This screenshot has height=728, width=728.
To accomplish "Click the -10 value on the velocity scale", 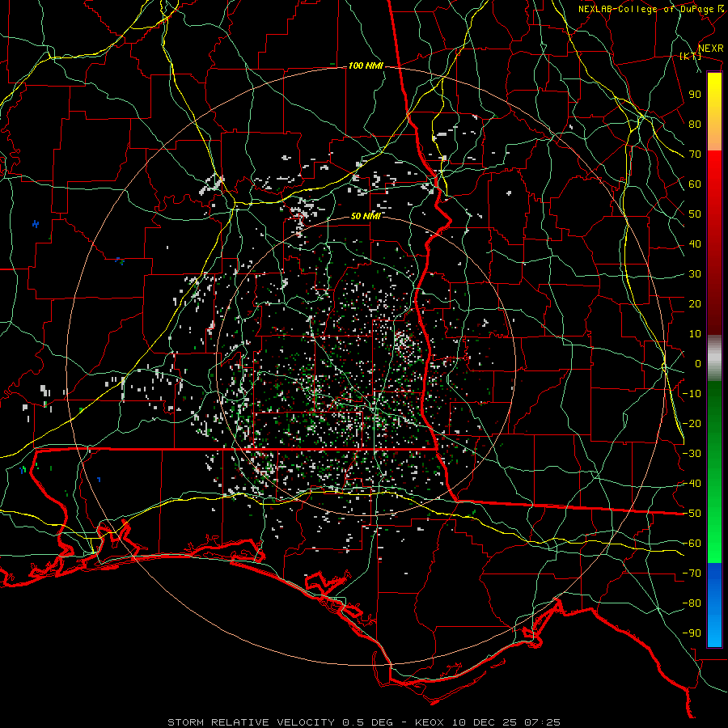I will pos(692,394).
